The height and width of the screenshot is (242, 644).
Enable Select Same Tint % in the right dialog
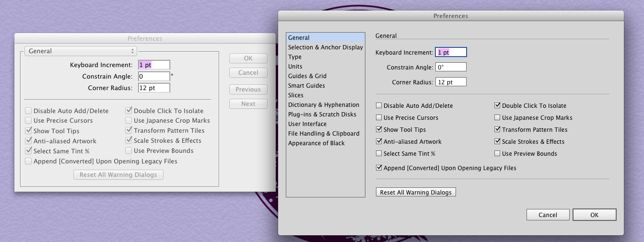pos(379,154)
